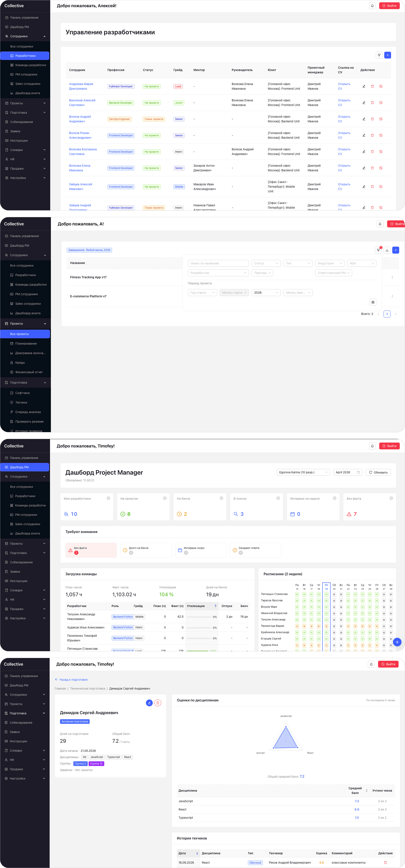This screenshot has height=868, width=405.
Task: Select page 1 in projects pagination
Action: click(x=387, y=314)
